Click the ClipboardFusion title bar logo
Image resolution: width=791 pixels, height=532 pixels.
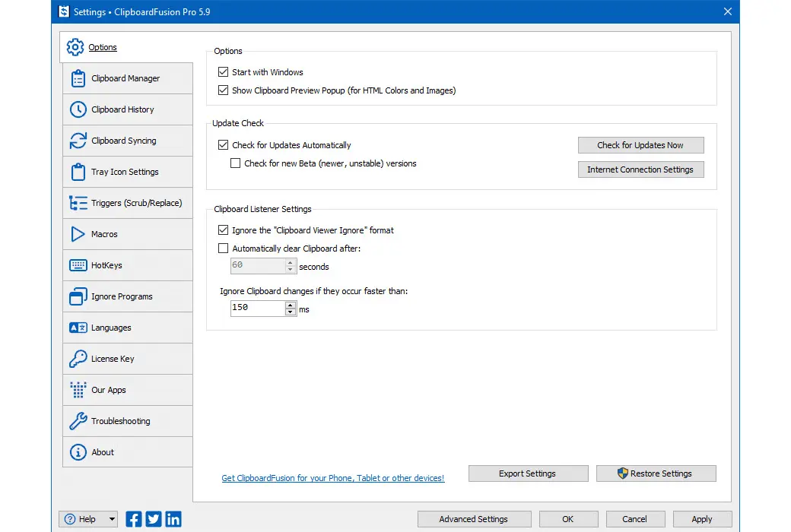tap(64, 11)
